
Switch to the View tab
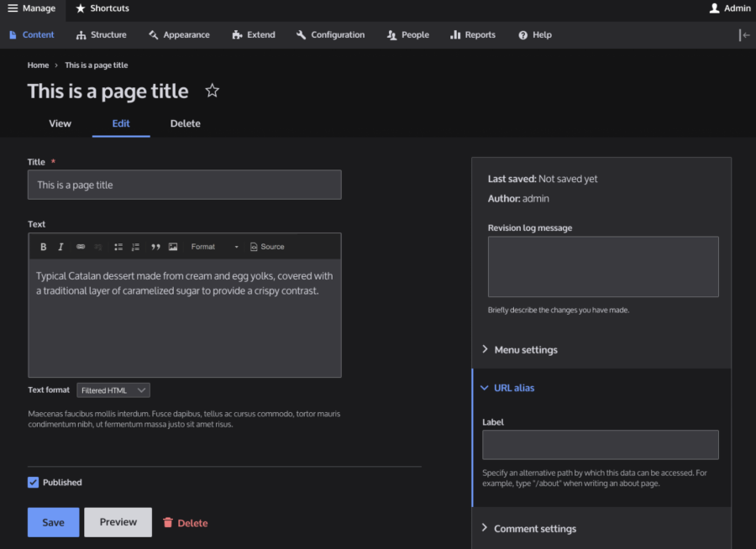tap(60, 123)
